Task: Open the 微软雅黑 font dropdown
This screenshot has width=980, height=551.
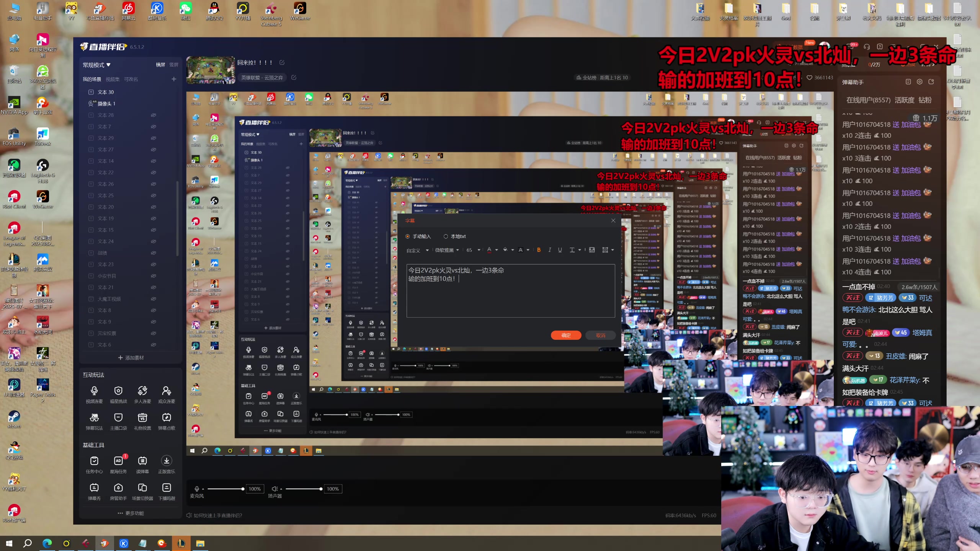Action: [x=447, y=250]
